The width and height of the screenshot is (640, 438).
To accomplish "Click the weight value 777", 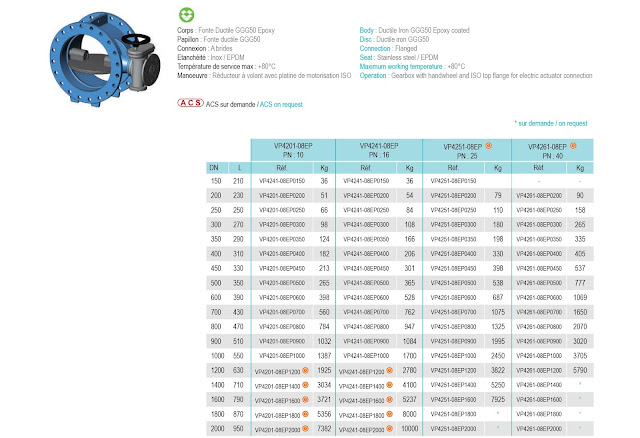I will [x=580, y=283].
